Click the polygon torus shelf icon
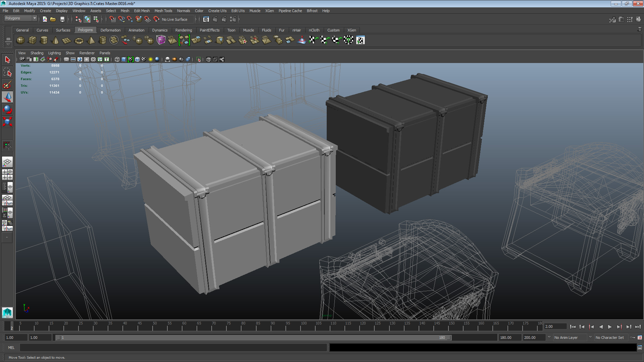The height and width of the screenshot is (362, 644). coord(79,40)
